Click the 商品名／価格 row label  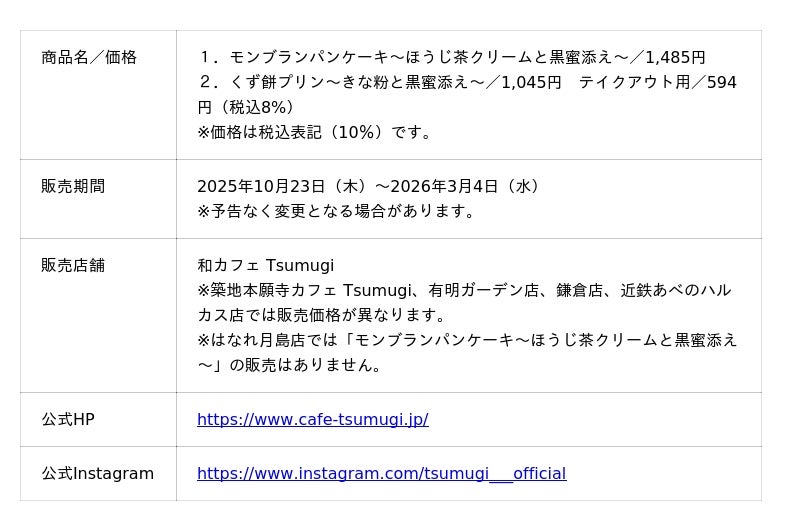click(89, 58)
